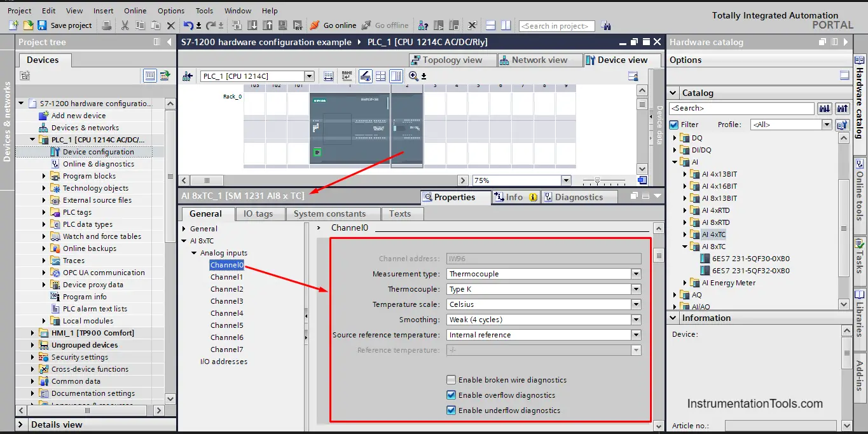Open the Project menu
Image resolution: width=868 pixels, height=434 pixels.
point(20,10)
